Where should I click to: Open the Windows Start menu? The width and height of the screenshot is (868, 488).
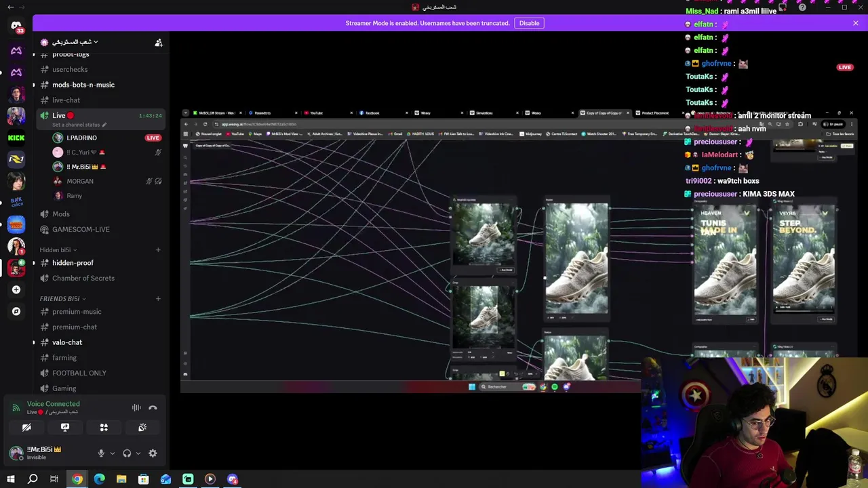coord(10,479)
